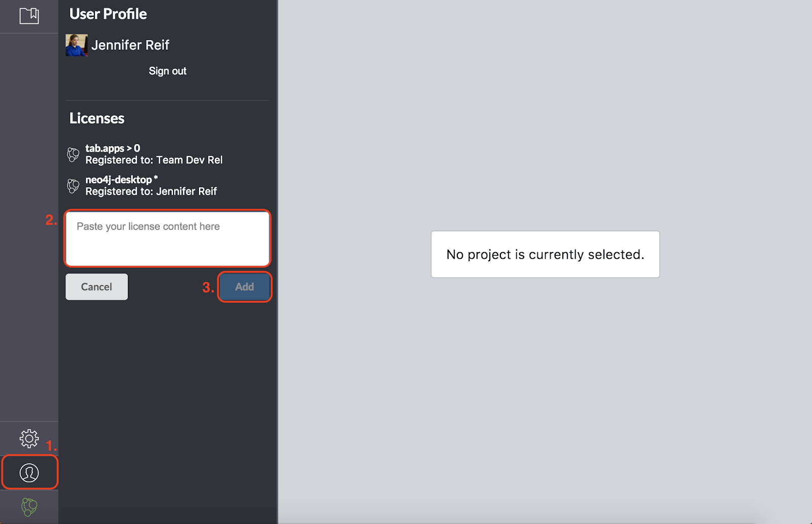This screenshot has width=812, height=524.
Task: Open the User Profile icon in sidebar
Action: pyautogui.click(x=29, y=472)
